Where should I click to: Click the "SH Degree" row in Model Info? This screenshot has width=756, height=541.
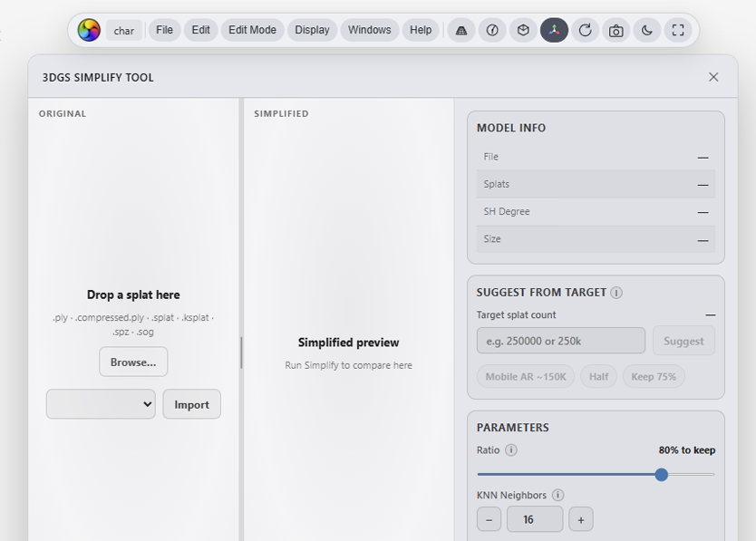596,212
